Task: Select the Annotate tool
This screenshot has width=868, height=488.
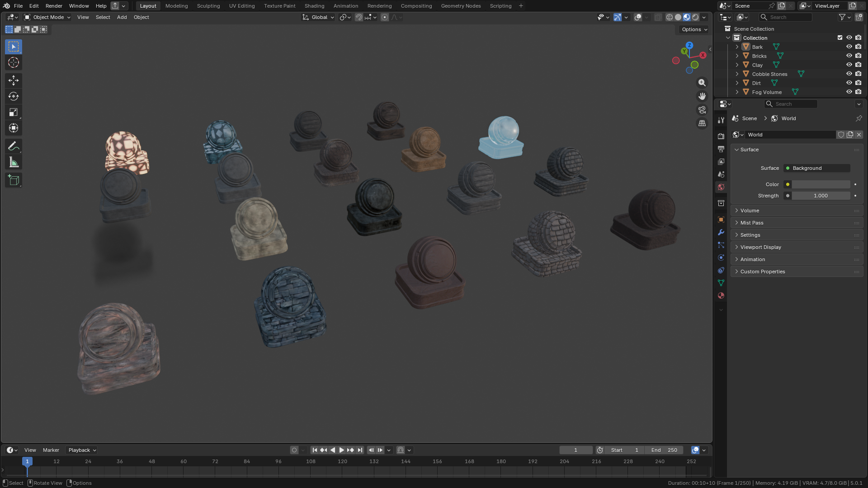Action: coord(14,146)
